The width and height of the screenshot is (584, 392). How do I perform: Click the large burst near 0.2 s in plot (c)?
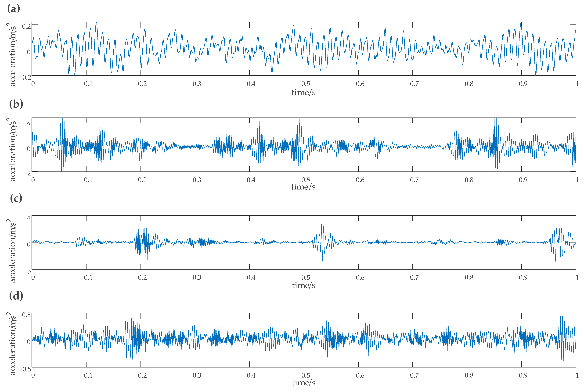(143, 242)
